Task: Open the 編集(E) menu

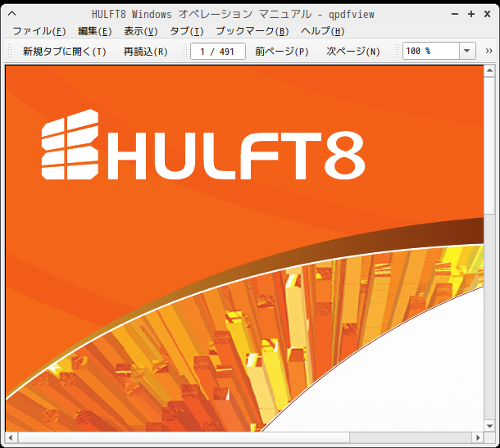Action: tap(95, 31)
